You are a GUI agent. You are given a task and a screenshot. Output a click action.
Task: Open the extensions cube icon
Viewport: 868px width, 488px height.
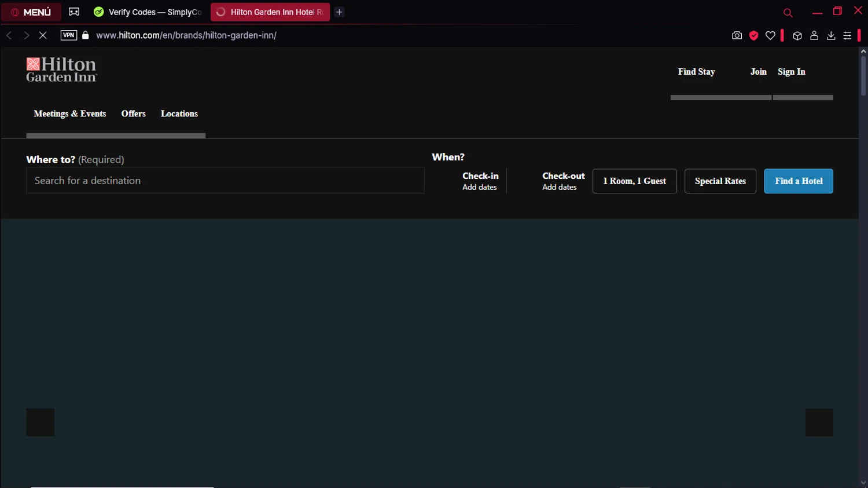point(797,36)
